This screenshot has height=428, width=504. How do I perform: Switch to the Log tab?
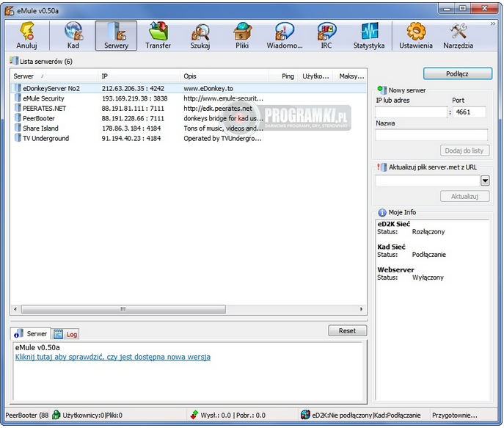coord(65,335)
